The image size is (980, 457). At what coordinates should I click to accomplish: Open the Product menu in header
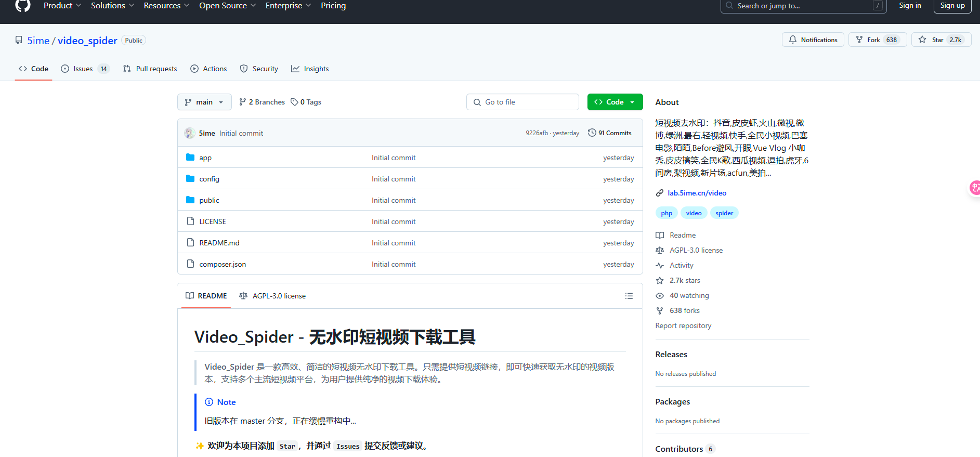tap(62, 6)
